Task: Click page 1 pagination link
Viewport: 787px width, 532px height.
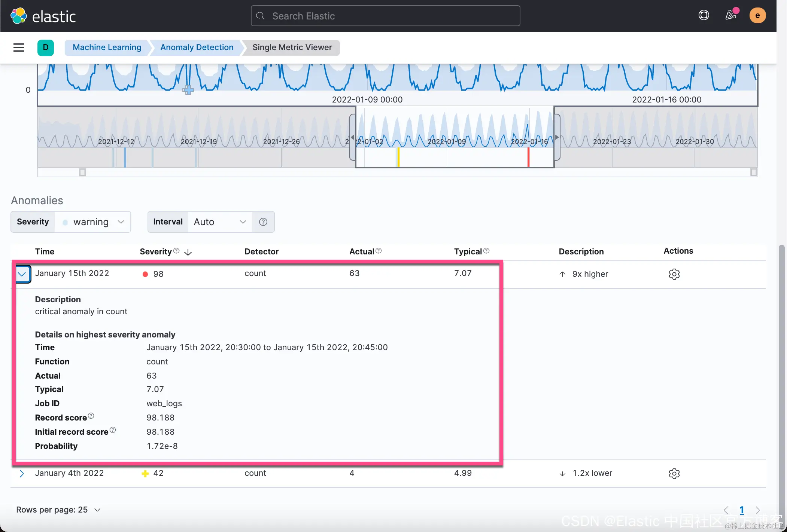Action: (742, 510)
